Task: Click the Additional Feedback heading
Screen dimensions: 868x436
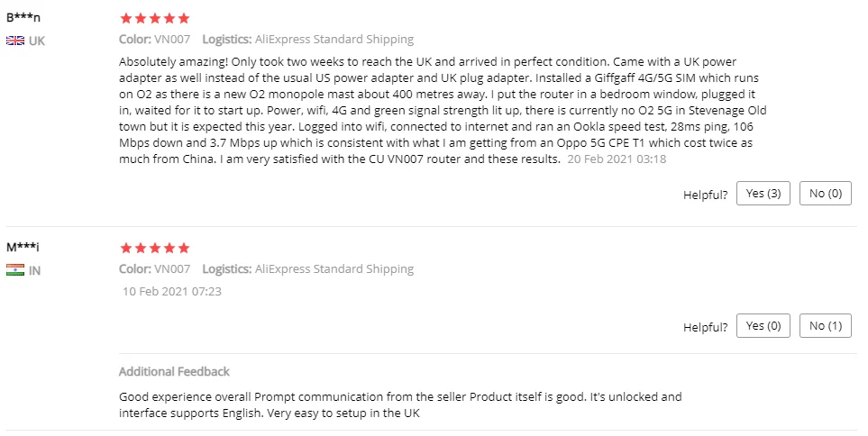Action: coord(174,371)
